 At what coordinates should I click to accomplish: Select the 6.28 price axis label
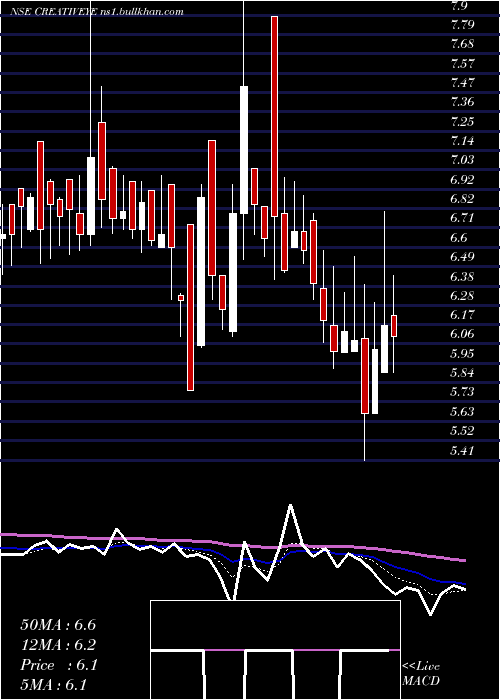click(462, 296)
